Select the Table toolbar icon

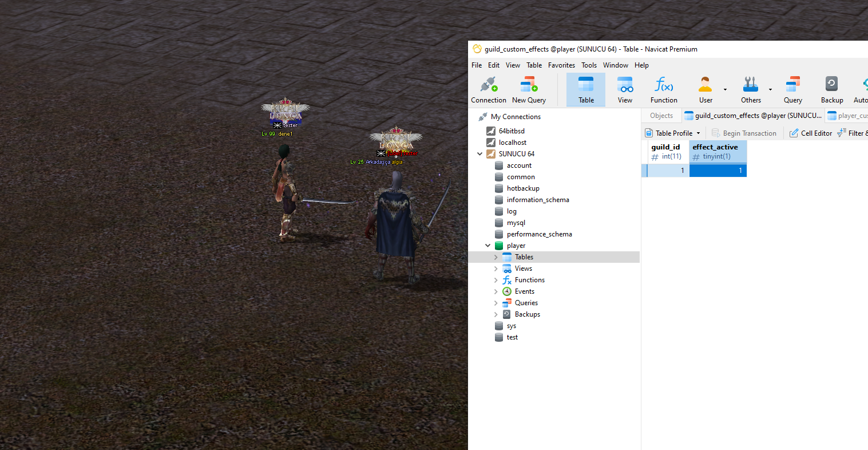pos(585,90)
